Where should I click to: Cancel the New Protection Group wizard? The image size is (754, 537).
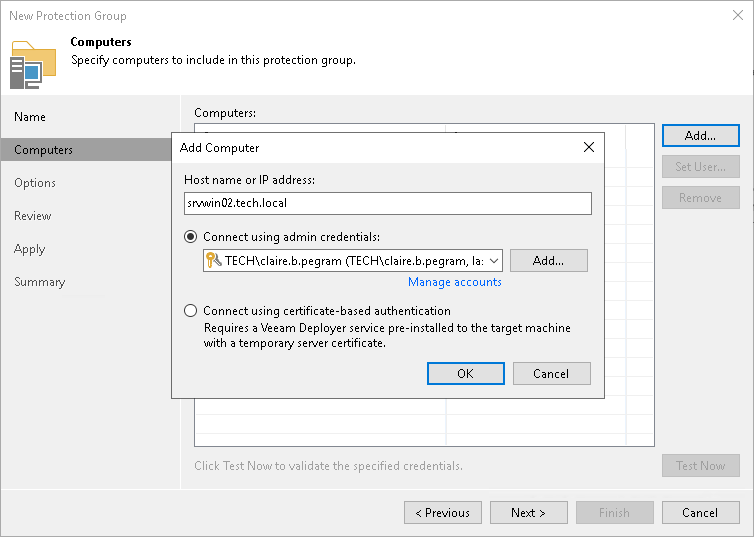701,512
